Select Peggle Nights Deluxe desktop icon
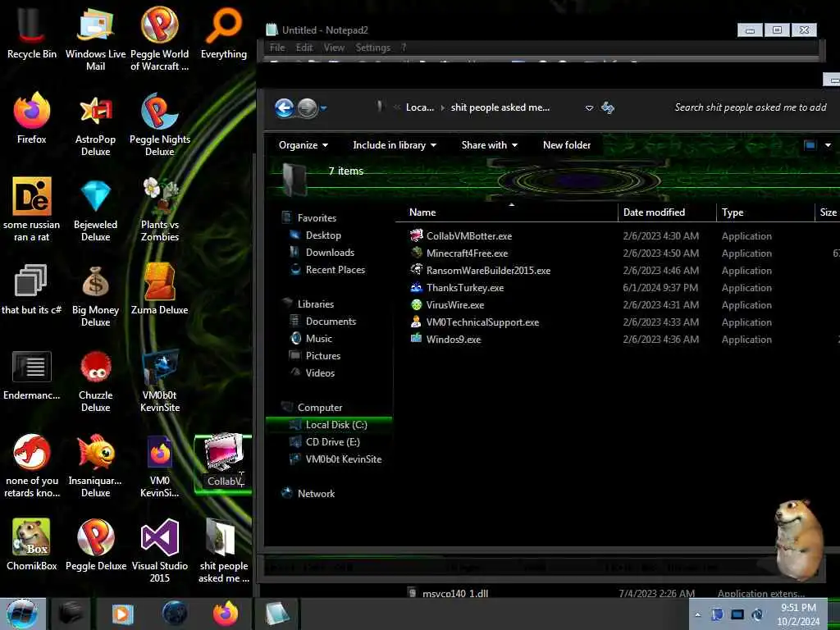The image size is (840, 630). pyautogui.click(x=160, y=125)
